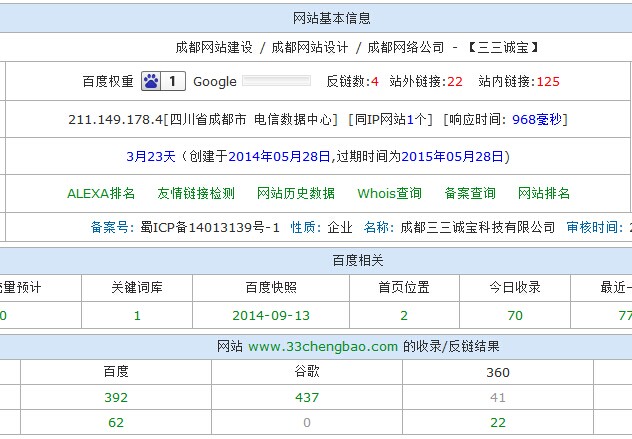Viewport: 632px width, 439px height.
Task: Click the 反链数 value 4
Action: coord(375,82)
